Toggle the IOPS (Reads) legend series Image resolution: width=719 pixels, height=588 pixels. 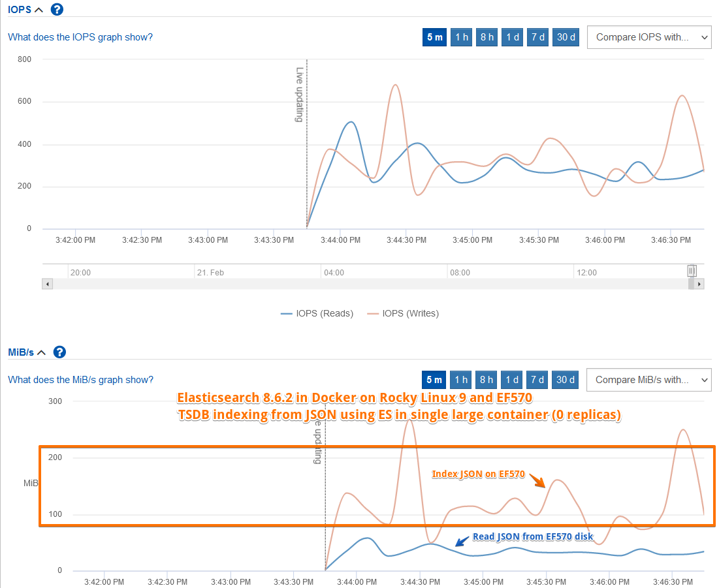click(x=317, y=313)
